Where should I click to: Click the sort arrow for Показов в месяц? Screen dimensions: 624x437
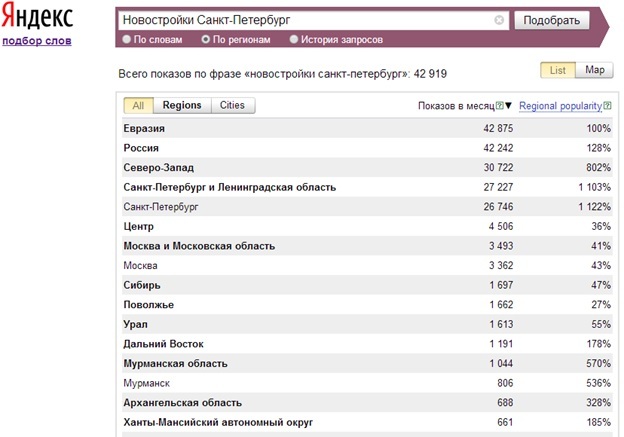[x=508, y=106]
